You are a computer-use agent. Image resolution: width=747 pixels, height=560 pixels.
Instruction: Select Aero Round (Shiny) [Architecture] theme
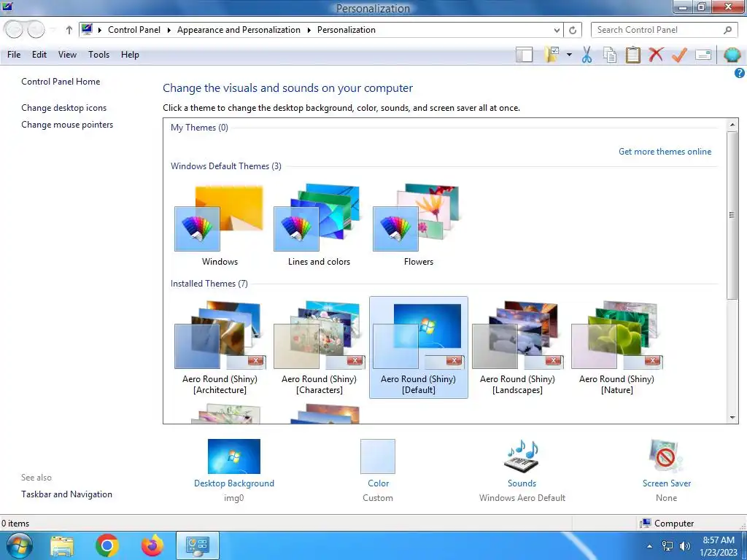[220, 348]
